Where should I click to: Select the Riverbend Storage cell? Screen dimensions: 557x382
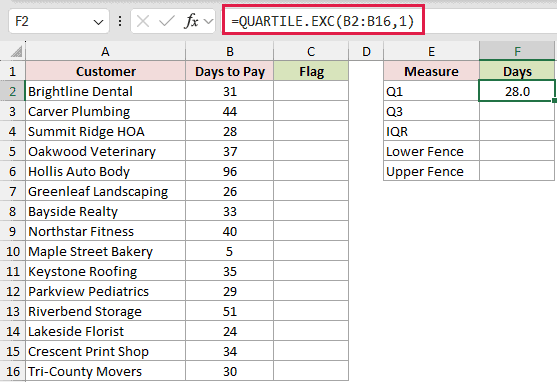tap(106, 311)
